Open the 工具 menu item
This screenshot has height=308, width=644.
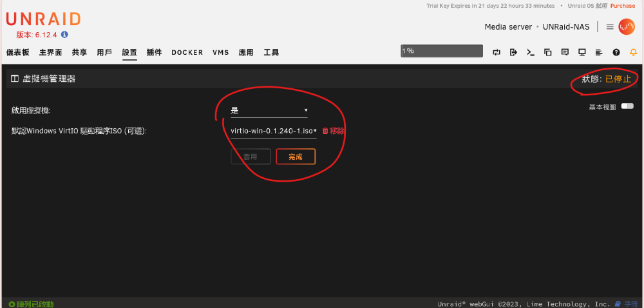[271, 52]
